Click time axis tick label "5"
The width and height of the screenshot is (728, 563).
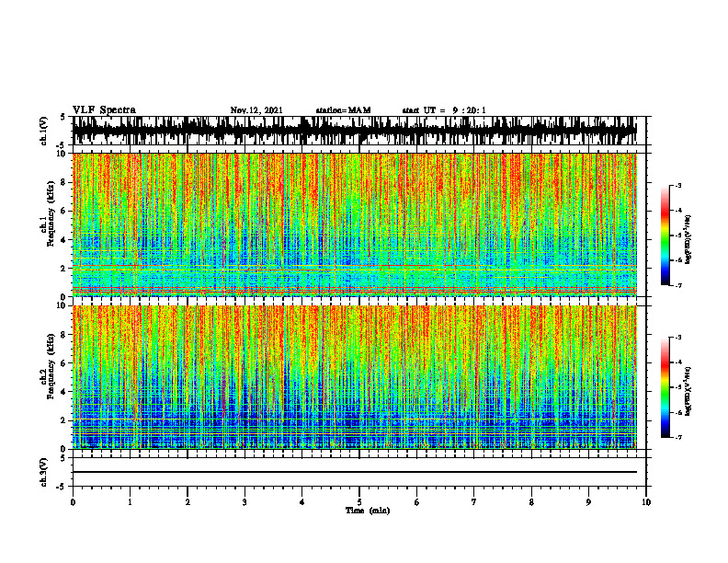(x=359, y=502)
